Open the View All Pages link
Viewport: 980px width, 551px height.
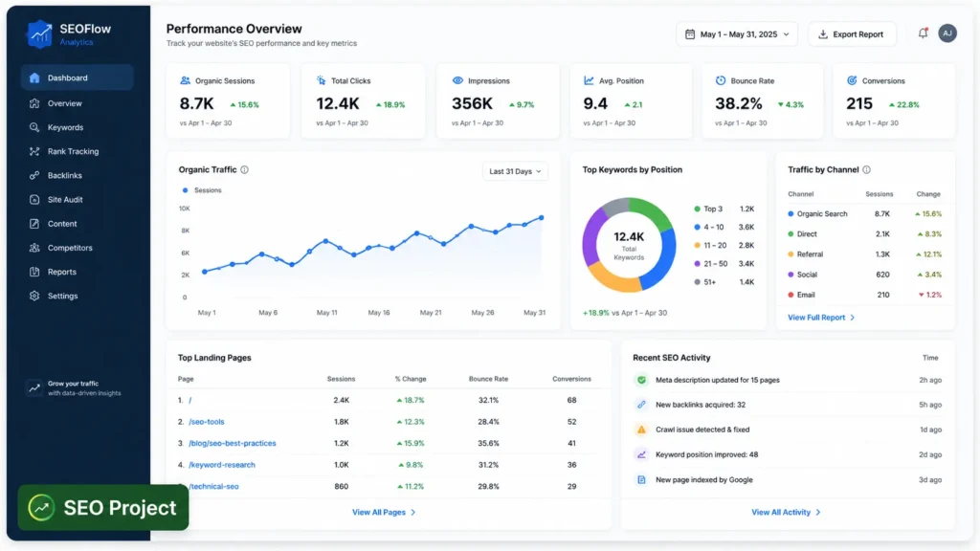tap(384, 513)
